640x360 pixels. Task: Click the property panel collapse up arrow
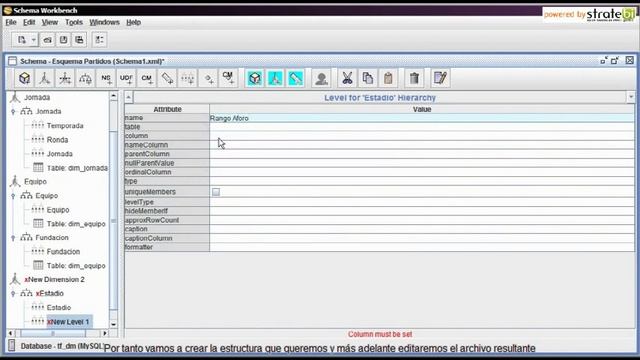click(129, 98)
